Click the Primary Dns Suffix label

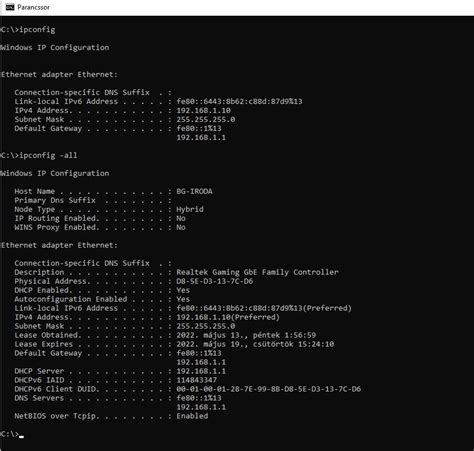click(55, 200)
